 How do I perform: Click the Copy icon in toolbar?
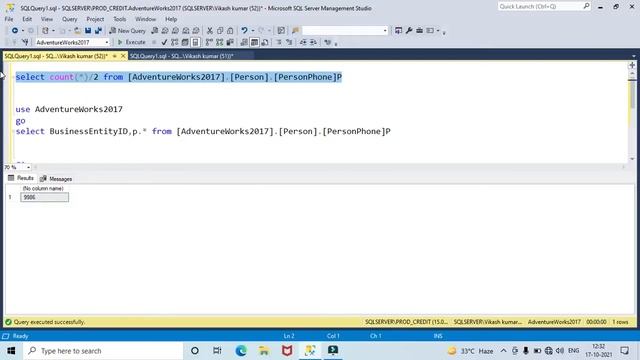pos(220,31)
